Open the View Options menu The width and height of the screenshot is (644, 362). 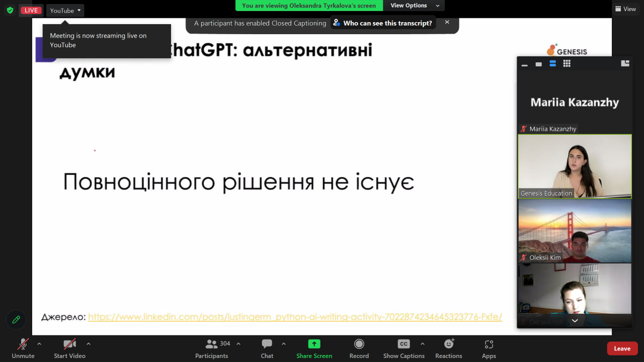415,6
